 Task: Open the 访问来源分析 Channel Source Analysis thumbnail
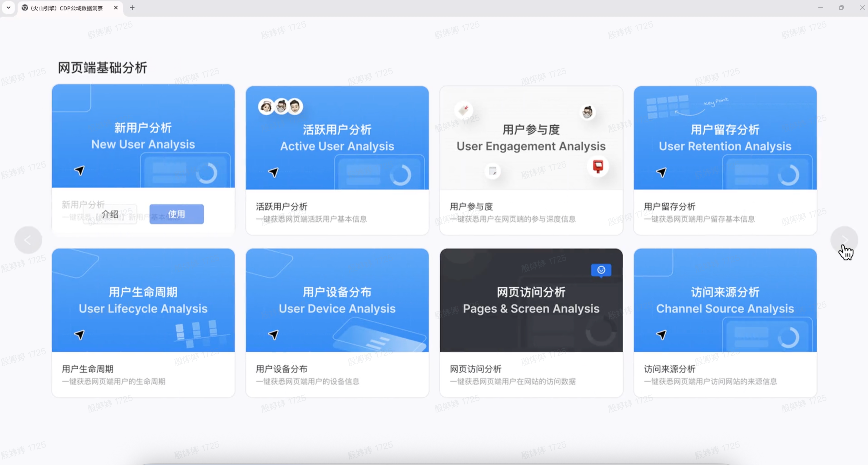click(725, 300)
